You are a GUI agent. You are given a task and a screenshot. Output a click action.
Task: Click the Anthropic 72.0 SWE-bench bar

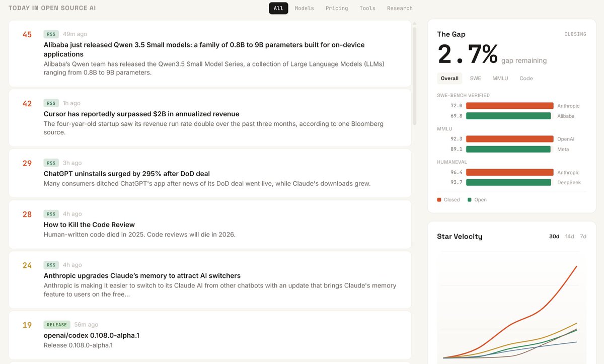pyautogui.click(x=510, y=106)
